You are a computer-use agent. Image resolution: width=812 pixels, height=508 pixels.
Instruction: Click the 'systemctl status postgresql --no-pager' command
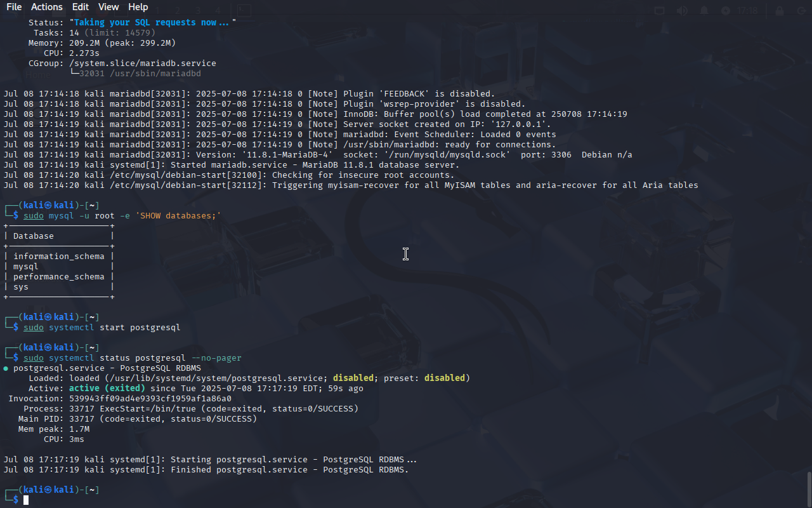(x=145, y=358)
